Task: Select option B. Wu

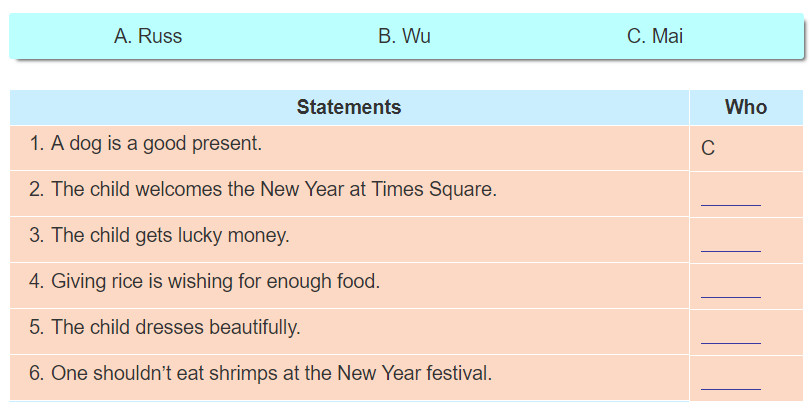Action: [x=404, y=36]
